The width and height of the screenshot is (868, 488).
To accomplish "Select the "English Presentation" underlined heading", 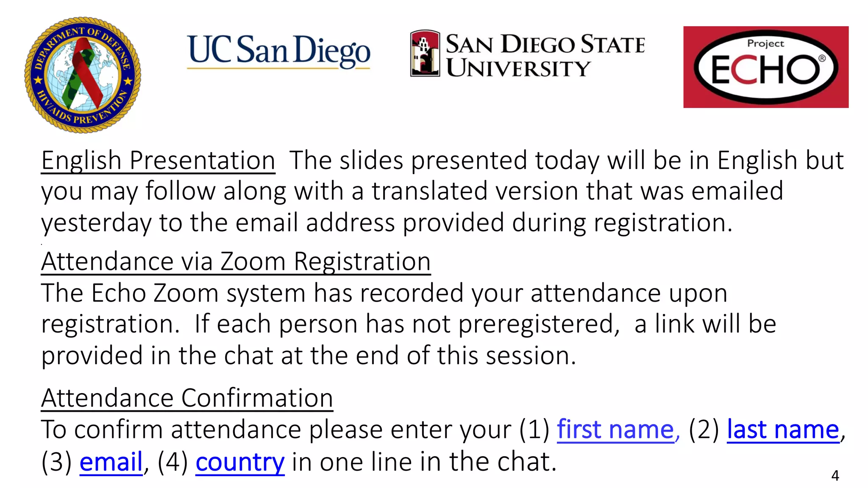I will tap(158, 161).
